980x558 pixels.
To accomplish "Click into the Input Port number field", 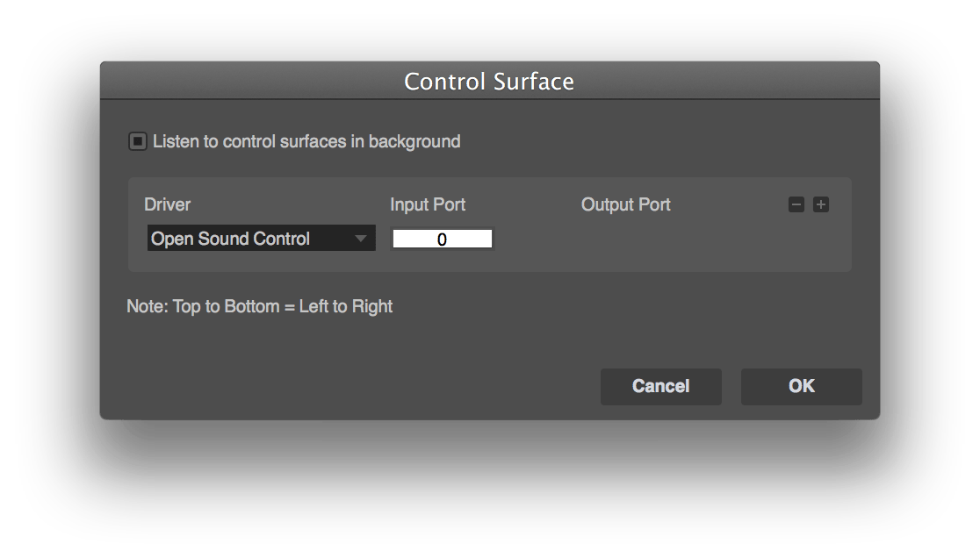I will point(442,239).
